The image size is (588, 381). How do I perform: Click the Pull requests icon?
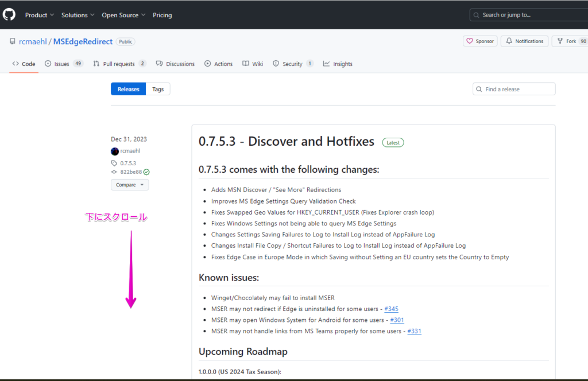pyautogui.click(x=96, y=64)
